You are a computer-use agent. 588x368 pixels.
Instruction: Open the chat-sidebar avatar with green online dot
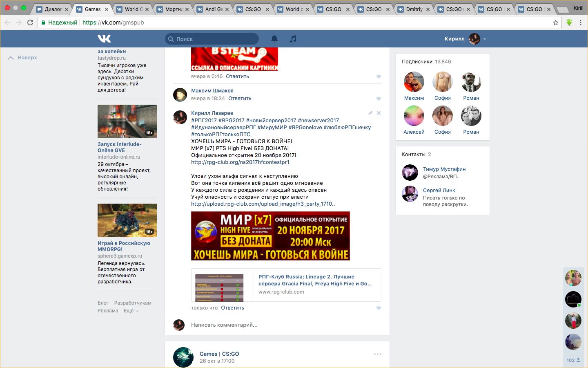coord(573,299)
